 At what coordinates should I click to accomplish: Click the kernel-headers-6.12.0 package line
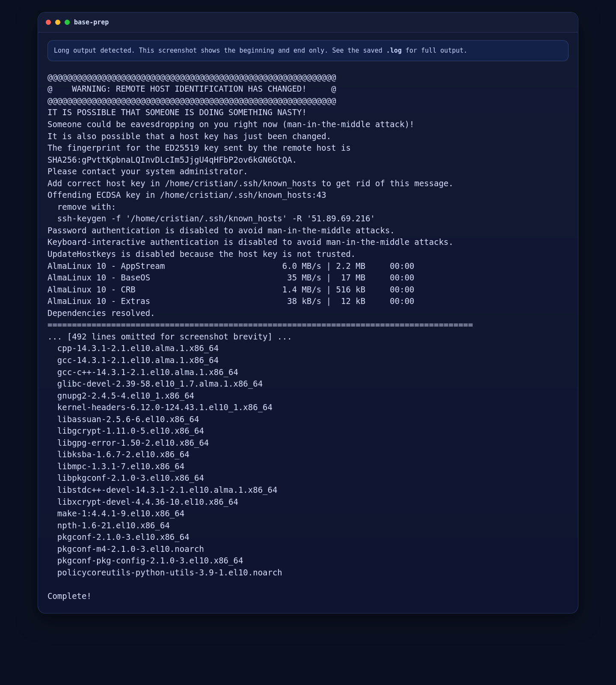pos(165,408)
